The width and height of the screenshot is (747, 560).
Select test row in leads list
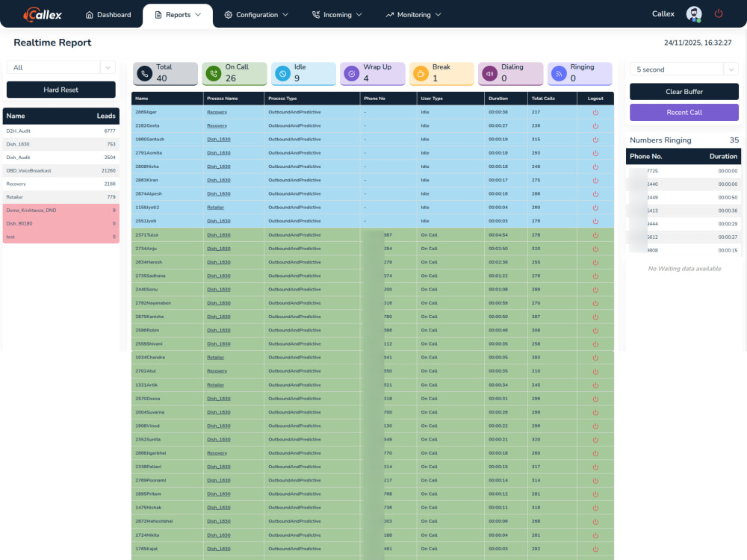[61, 237]
